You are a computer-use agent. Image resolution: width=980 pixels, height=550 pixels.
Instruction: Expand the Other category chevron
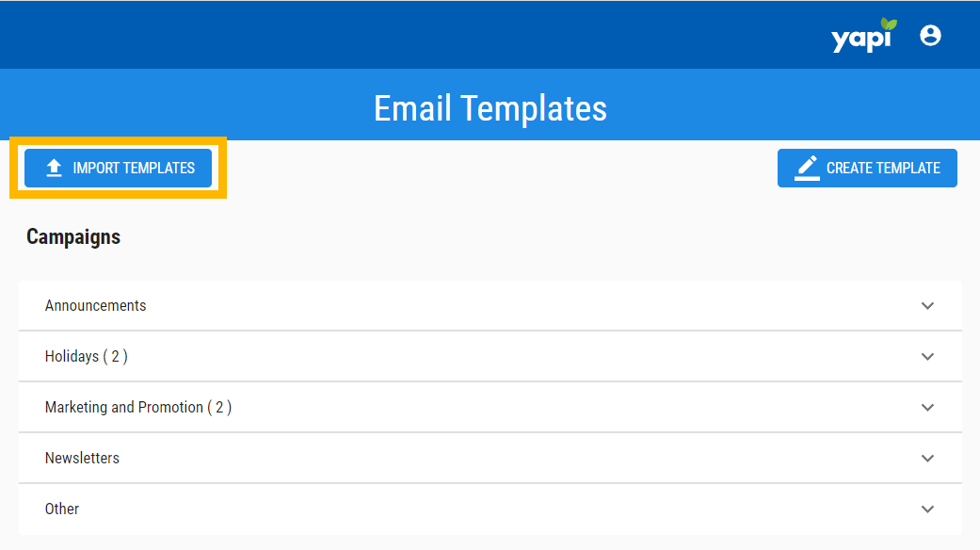[927, 510]
